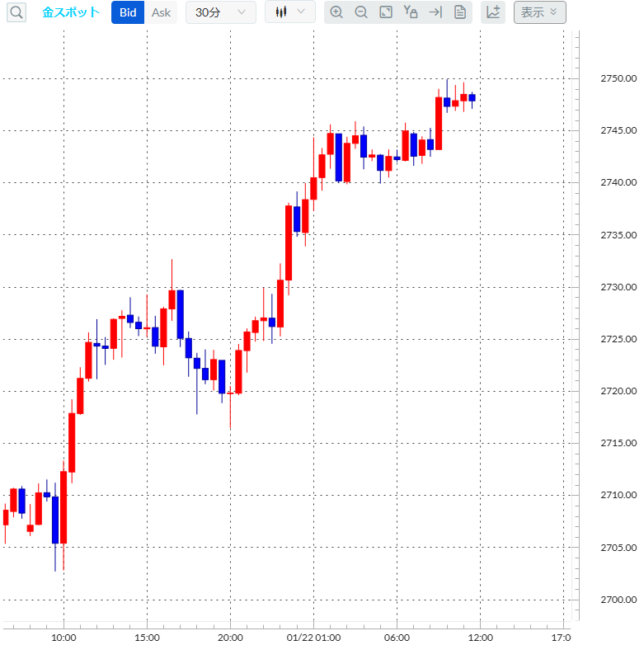Screen dimensions: 644x645
Task: Click the 2705.00 price axis label
Action: tap(618, 548)
